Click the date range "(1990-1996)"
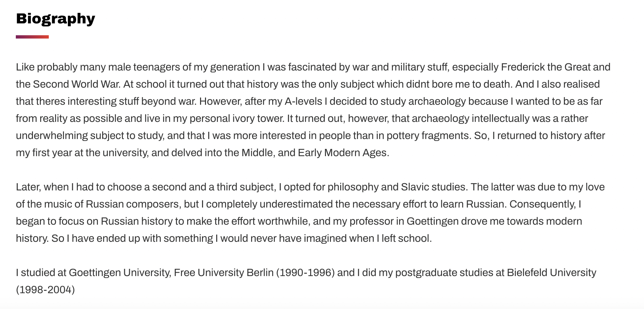The width and height of the screenshot is (644, 309). point(305,273)
